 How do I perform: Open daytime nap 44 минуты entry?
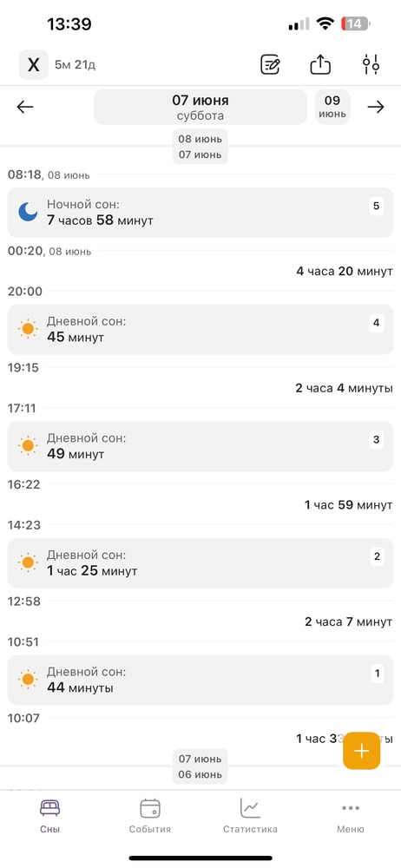coord(200,680)
